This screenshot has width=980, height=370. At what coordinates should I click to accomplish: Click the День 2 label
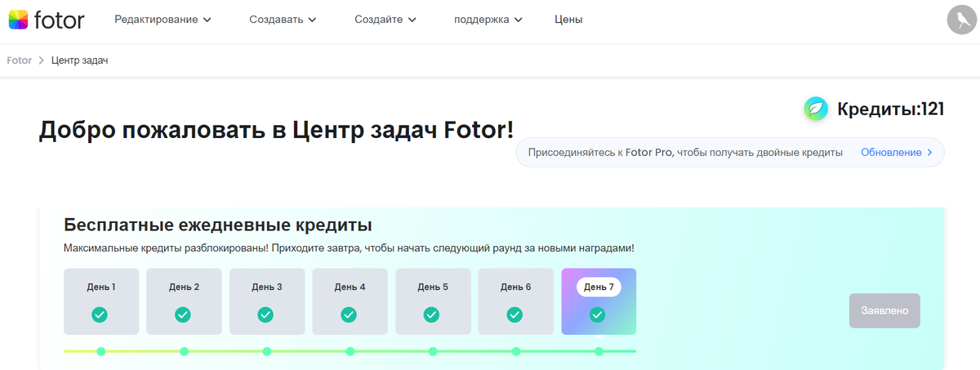point(184,288)
